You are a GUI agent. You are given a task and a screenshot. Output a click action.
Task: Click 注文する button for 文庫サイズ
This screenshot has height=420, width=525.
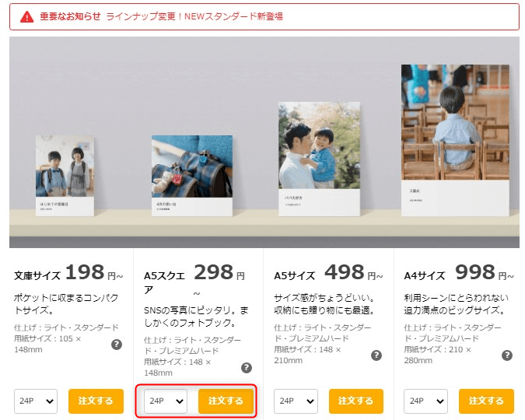96,401
